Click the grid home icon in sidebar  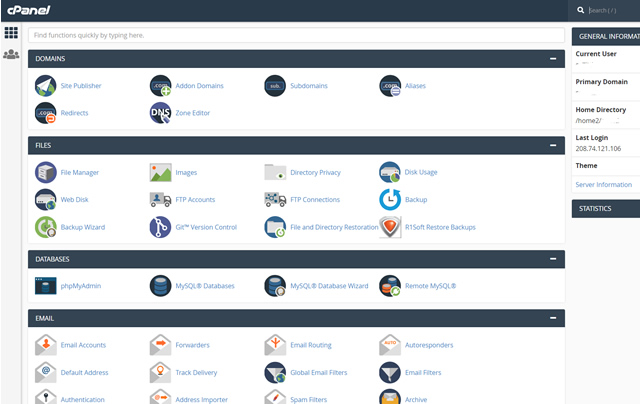tap(11, 33)
